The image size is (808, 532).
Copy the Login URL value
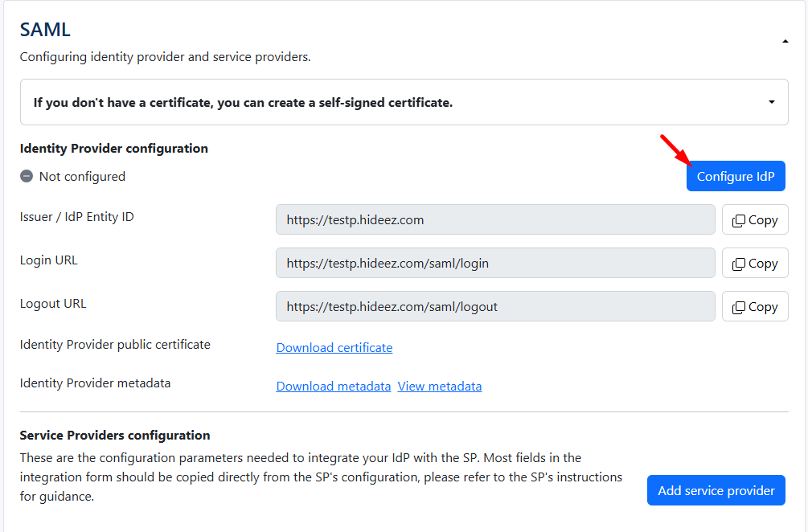pyautogui.click(x=755, y=263)
